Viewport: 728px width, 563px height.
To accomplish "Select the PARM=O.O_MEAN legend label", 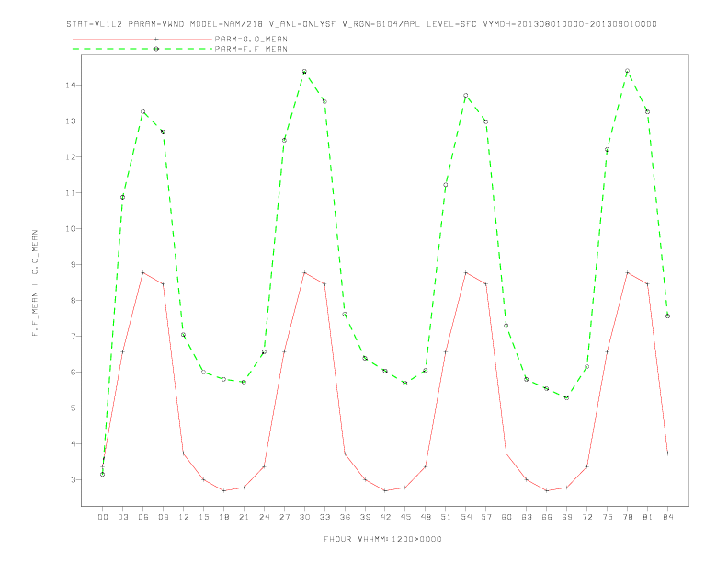I will (x=251, y=39).
